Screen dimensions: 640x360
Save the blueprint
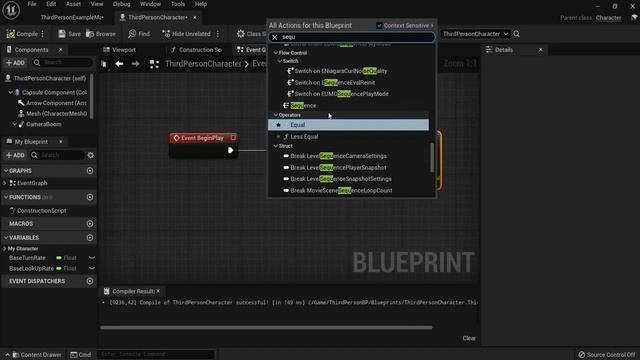point(69,34)
